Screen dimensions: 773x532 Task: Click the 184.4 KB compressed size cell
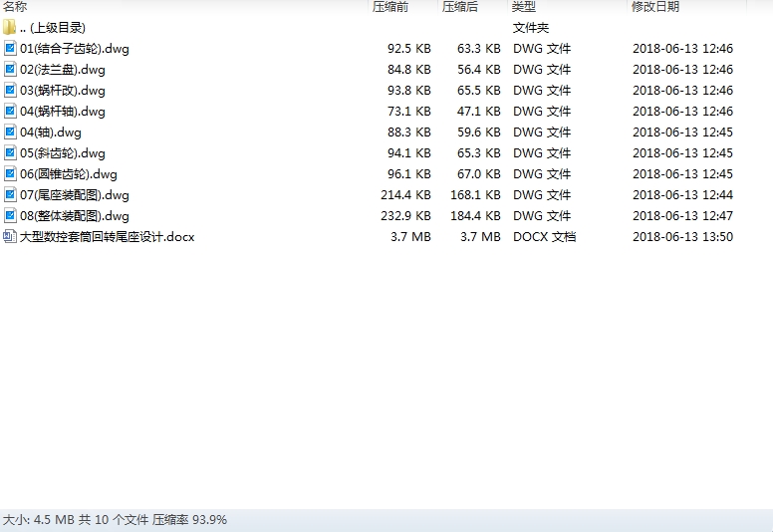pos(475,216)
